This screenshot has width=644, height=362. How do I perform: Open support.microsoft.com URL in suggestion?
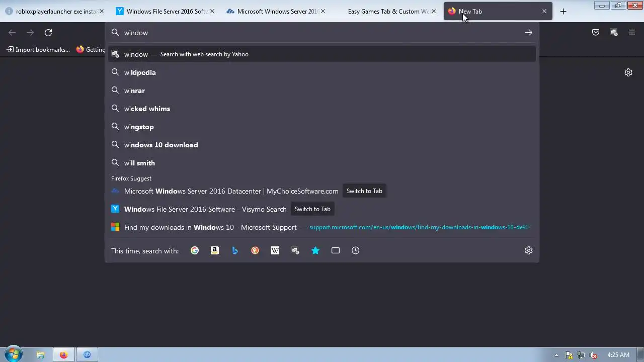(420, 227)
